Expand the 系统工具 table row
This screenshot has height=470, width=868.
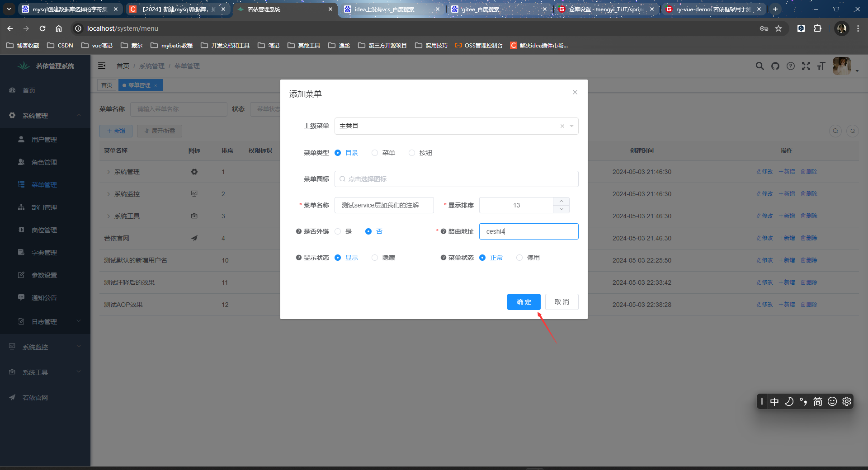pos(108,216)
